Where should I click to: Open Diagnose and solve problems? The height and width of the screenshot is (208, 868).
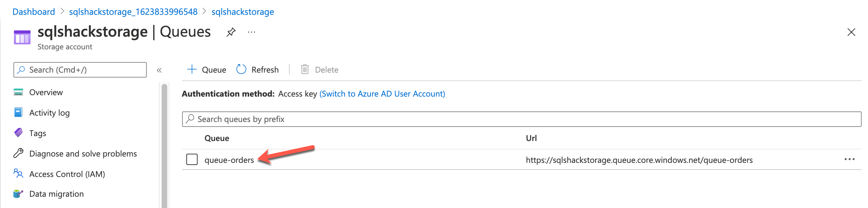click(83, 154)
